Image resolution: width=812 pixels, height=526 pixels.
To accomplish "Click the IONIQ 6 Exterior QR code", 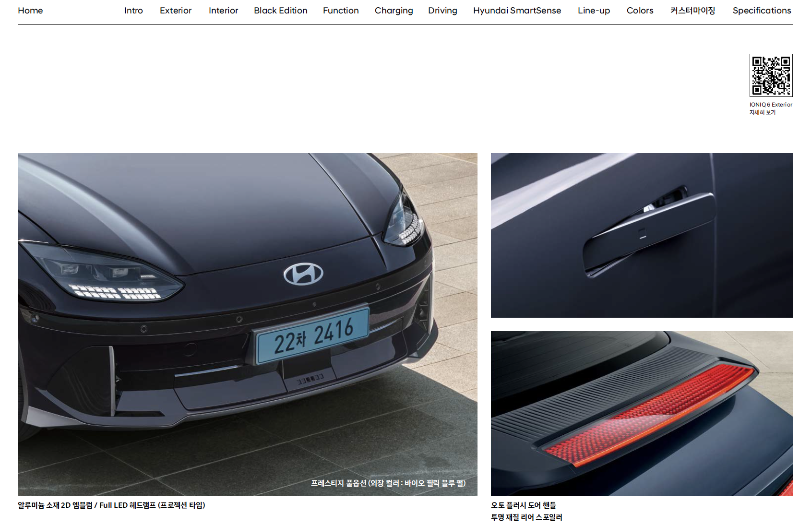I will (771, 75).
